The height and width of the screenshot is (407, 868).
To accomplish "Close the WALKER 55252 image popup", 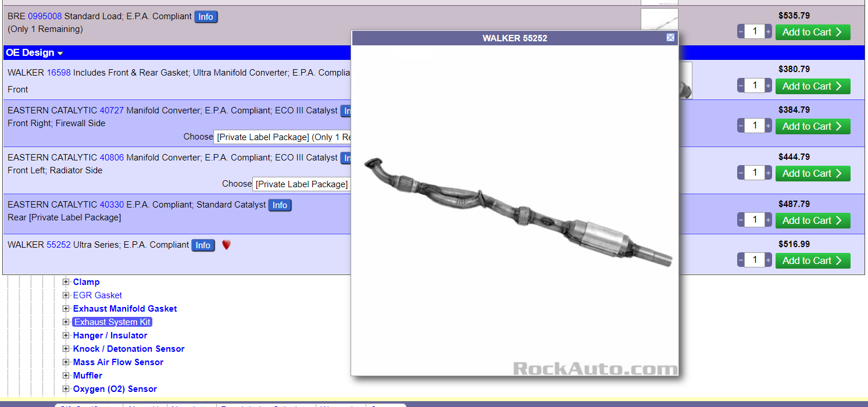I will coord(670,38).
